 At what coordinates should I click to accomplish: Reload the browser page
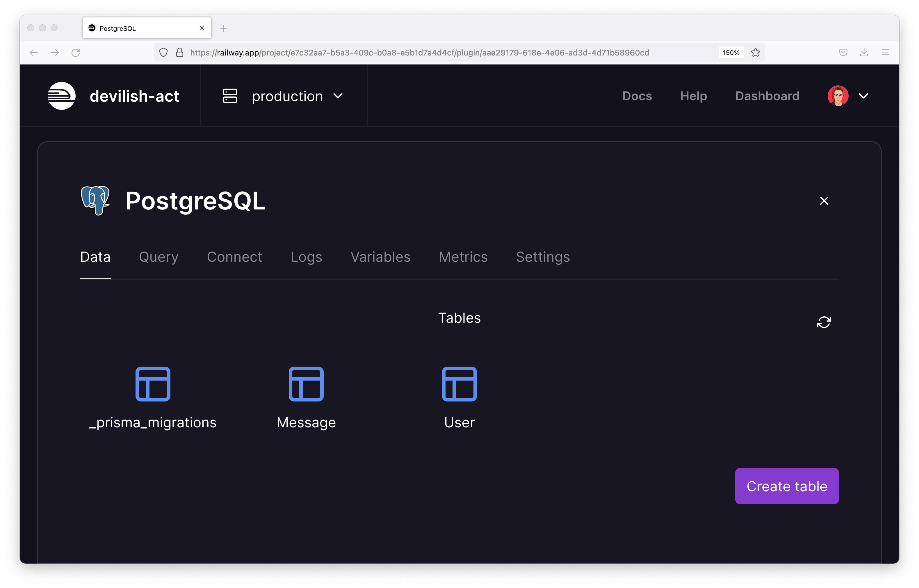point(76,53)
